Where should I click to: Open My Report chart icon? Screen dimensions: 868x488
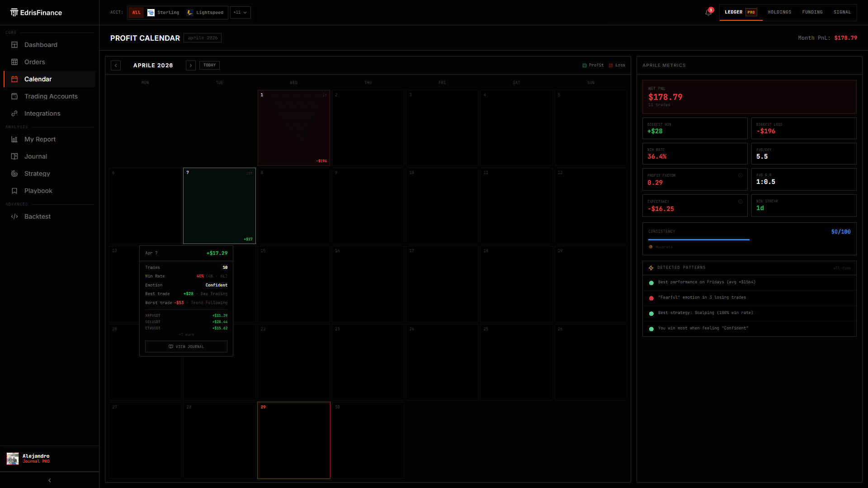(x=14, y=139)
